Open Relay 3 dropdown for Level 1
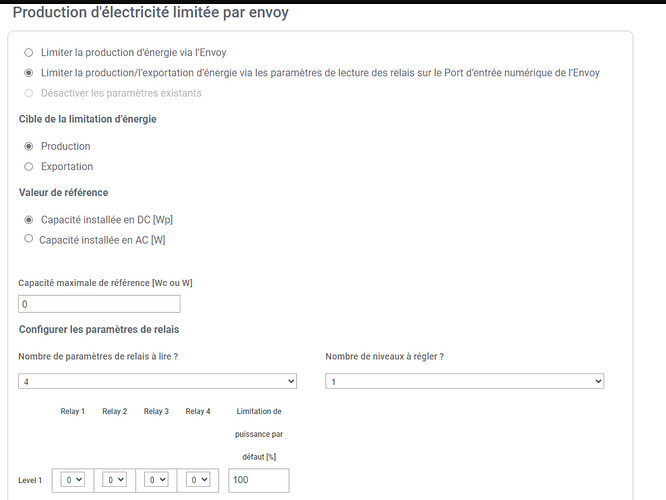The width and height of the screenshot is (666, 500). coord(156,480)
